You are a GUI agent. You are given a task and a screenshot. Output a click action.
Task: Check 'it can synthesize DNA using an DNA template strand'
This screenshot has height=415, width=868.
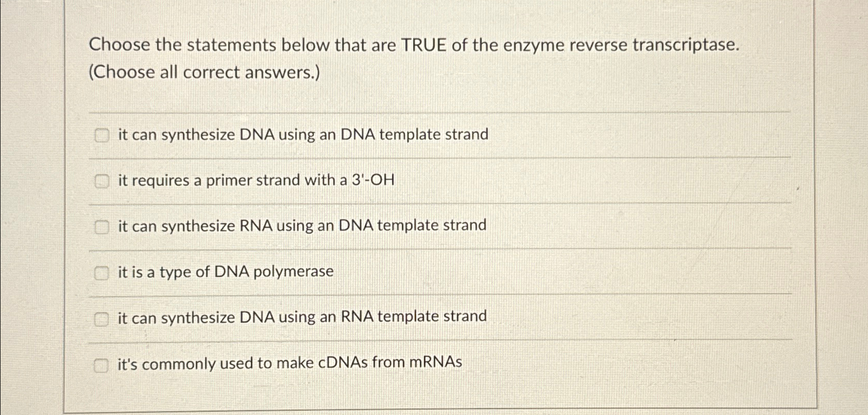[101, 135]
